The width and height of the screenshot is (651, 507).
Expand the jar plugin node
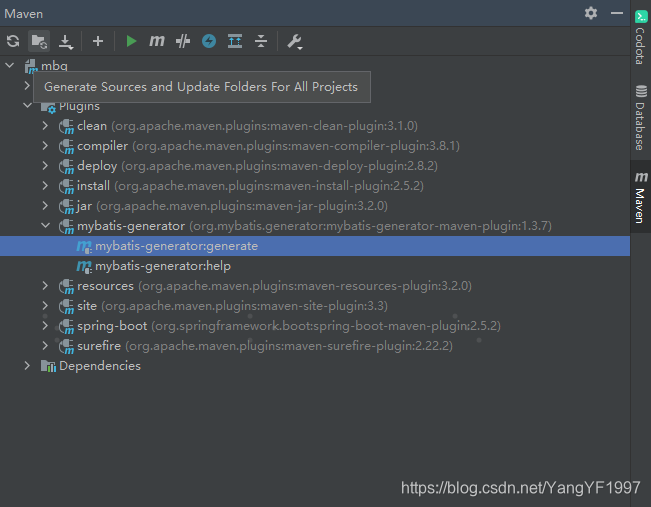tap(45, 206)
